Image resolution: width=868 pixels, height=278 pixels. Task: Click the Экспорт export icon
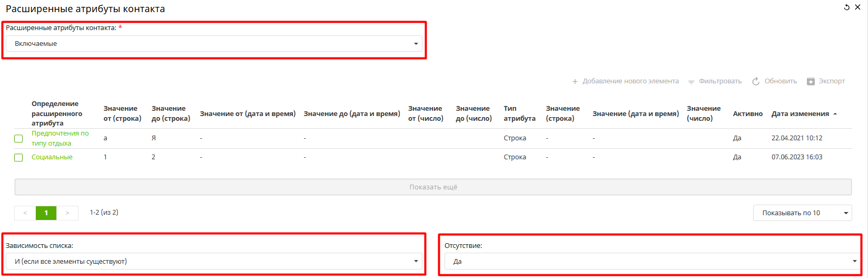click(811, 81)
